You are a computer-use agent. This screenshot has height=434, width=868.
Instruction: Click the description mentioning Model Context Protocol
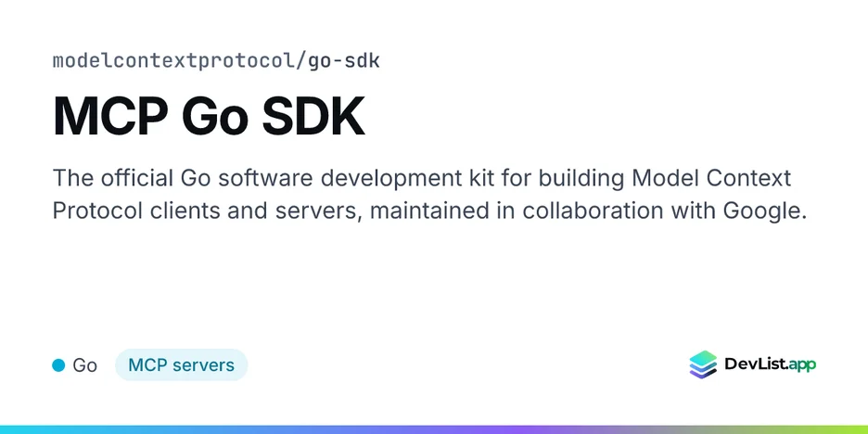(429, 195)
